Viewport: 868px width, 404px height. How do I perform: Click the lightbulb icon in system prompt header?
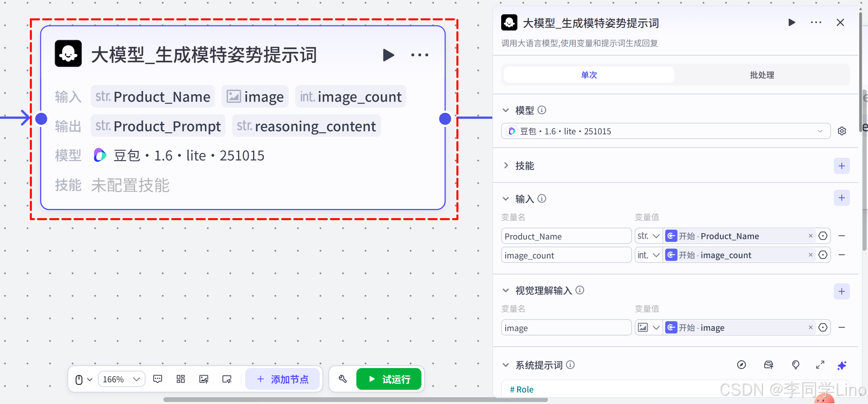point(795,365)
